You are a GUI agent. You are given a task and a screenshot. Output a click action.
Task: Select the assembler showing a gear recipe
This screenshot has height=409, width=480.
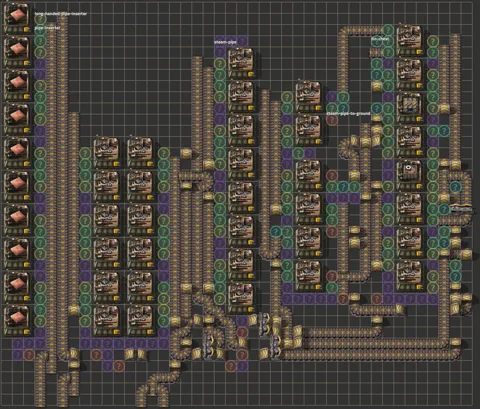(x=409, y=173)
